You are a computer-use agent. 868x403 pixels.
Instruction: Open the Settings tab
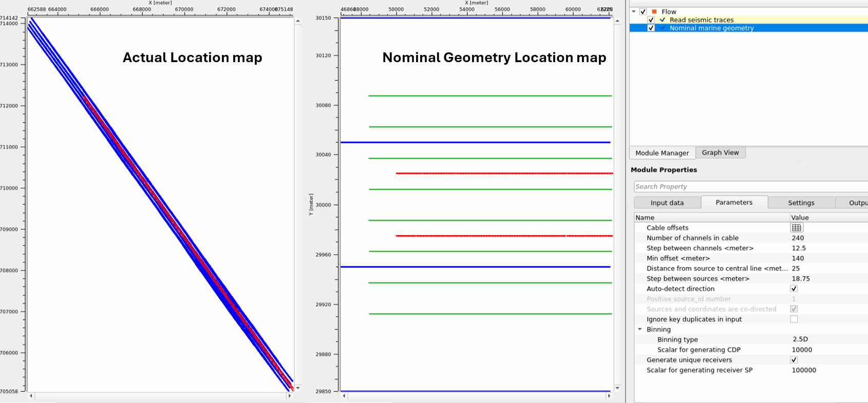(801, 203)
